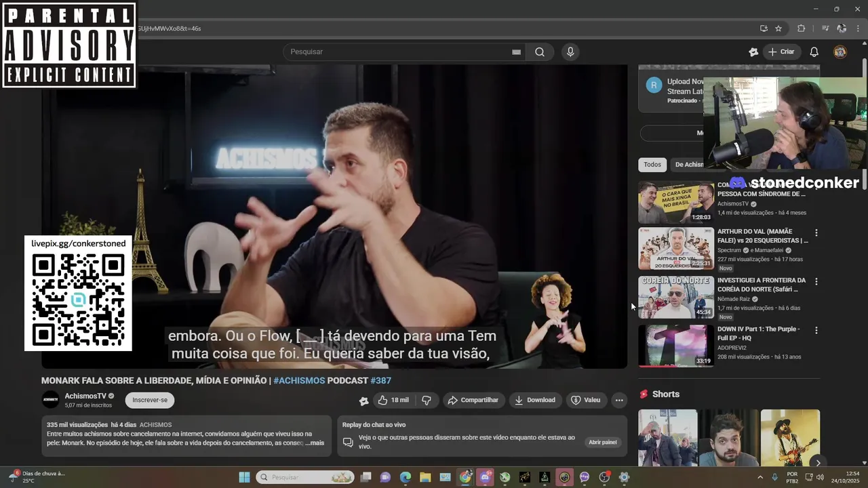The image size is (868, 488).
Task: Open DOWN IV Part 1 thumbnail
Action: click(x=676, y=346)
